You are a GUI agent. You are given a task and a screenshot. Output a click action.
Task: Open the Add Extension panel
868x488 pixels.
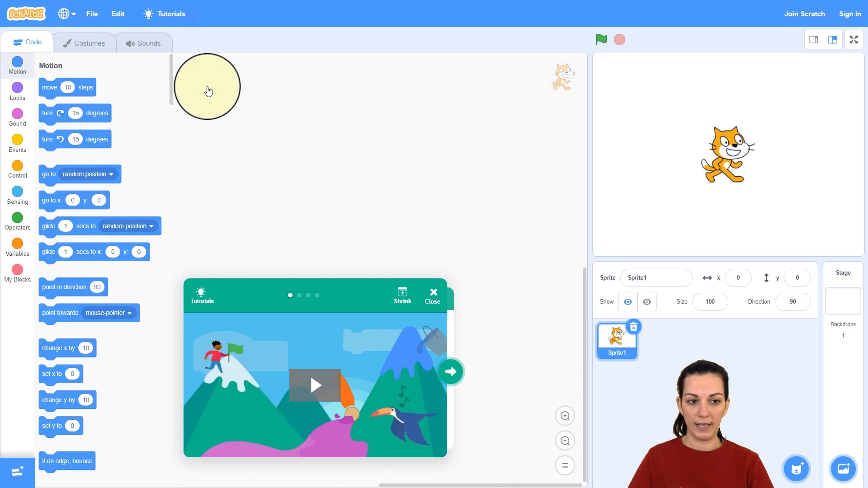(x=17, y=472)
